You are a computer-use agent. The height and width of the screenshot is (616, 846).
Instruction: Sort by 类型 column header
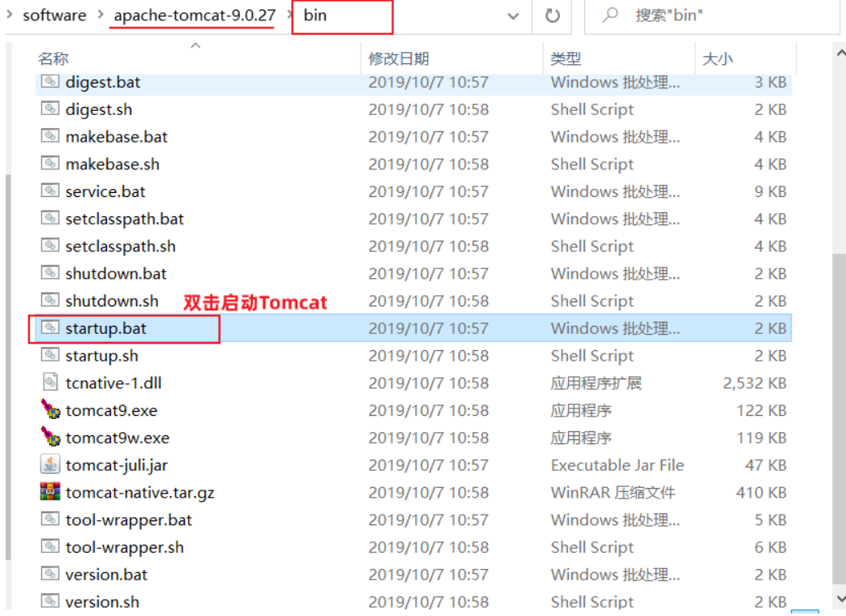(x=566, y=58)
